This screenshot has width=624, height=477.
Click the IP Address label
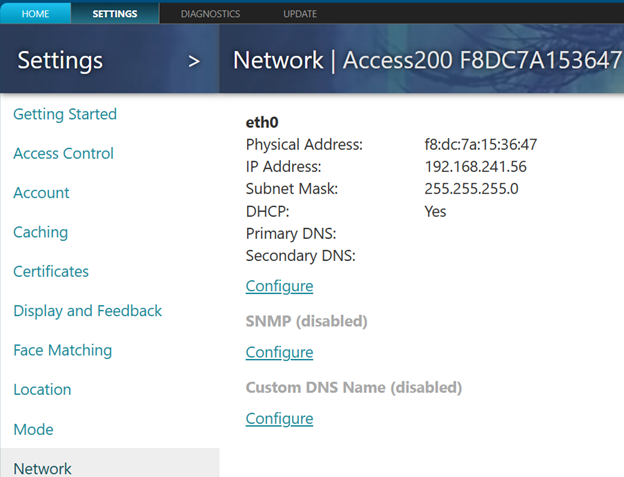283,167
